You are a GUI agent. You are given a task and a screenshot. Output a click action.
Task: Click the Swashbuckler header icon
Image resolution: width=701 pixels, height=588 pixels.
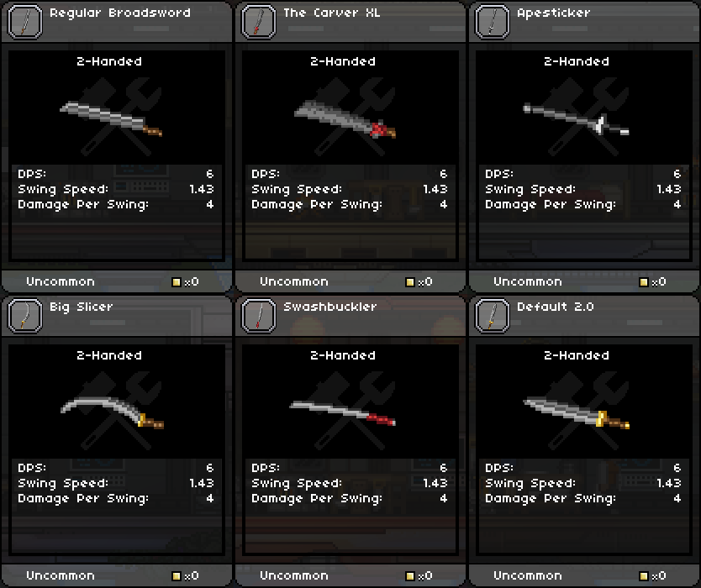pyautogui.click(x=259, y=316)
